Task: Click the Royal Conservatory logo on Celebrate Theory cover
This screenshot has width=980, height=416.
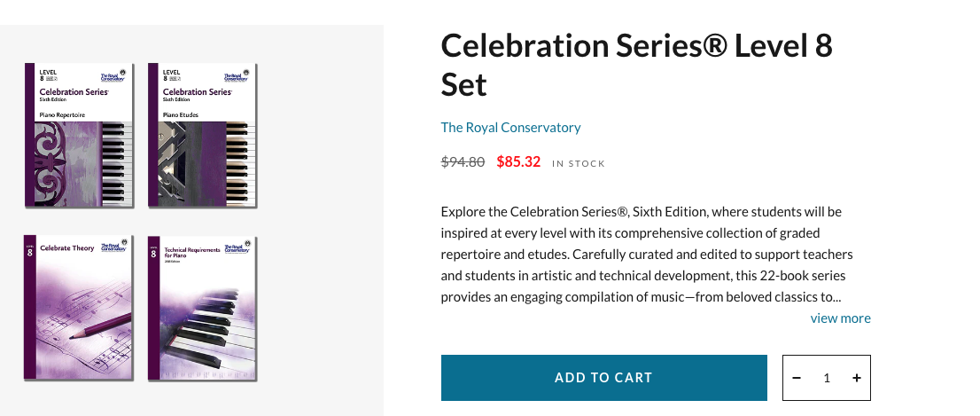Action: (x=113, y=245)
